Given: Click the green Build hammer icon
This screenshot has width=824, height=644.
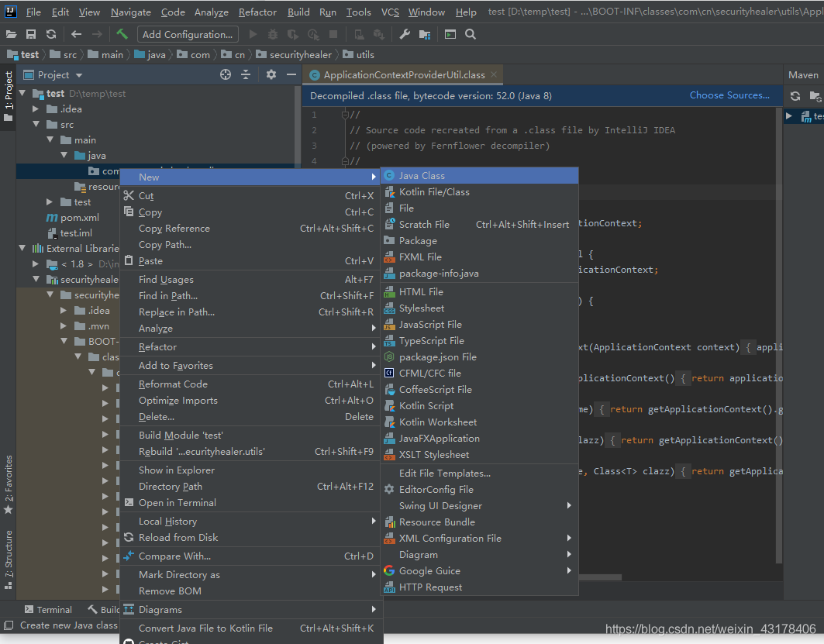Looking at the screenshot, I should click(122, 34).
